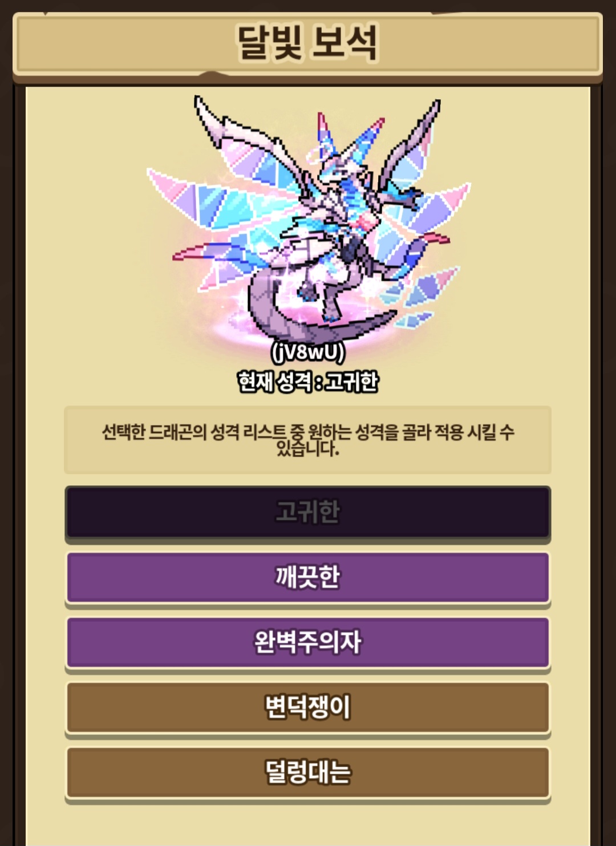The height and width of the screenshot is (846, 616).
Task: Apply the 덜렁대는 personality
Action: (307, 772)
